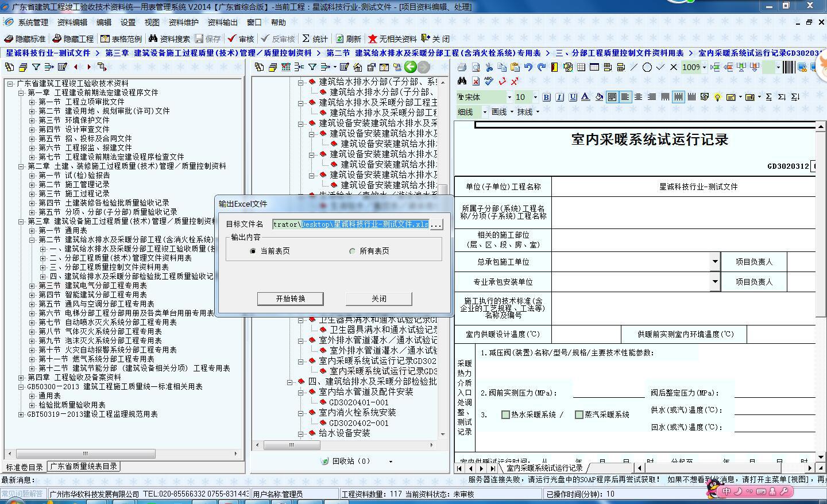Click the browse button beside target filename
Screen dimensions: 827x504
coord(436,224)
